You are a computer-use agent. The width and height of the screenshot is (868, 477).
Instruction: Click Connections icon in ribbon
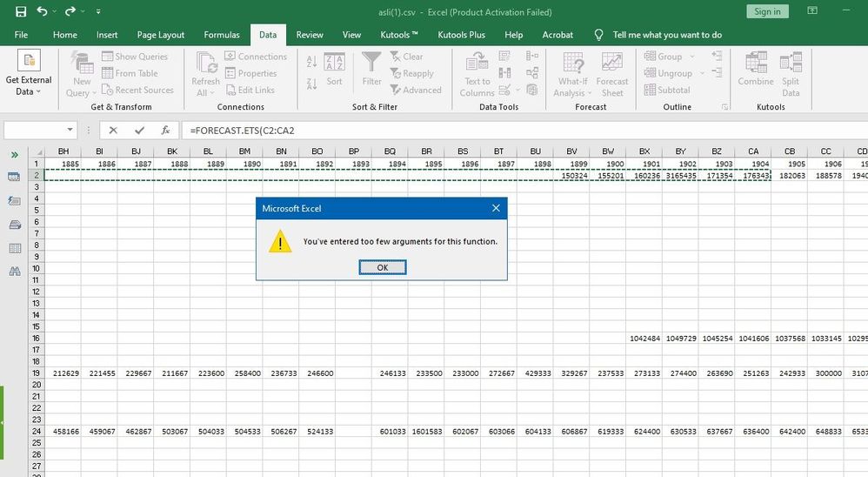click(230, 57)
